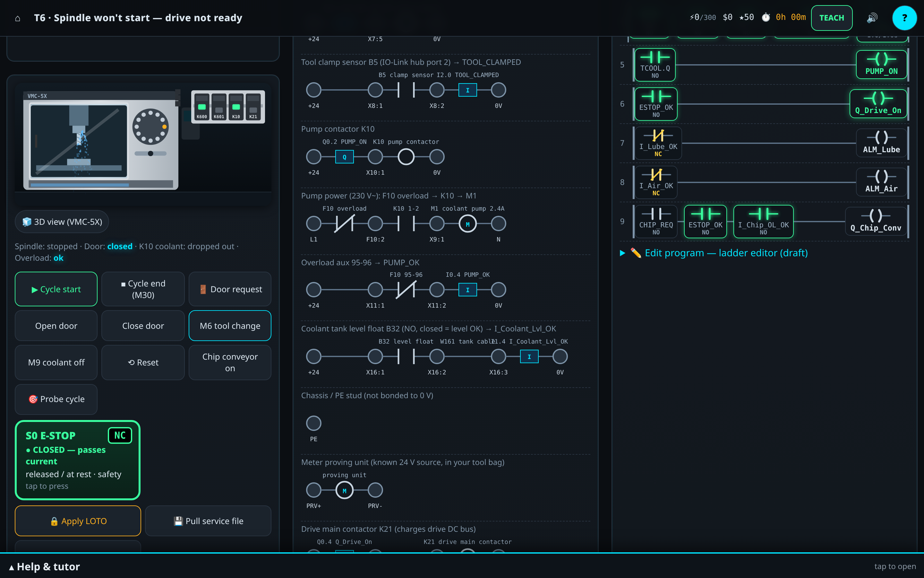Expand the Help & tutor panel
Screen dimensions: 924x578
pos(462,566)
